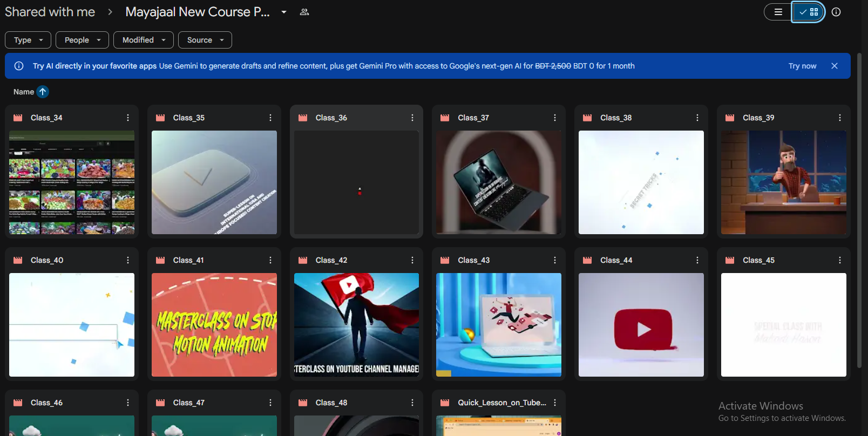The image size is (868, 436).
Task: Expand the Type filter dropdown
Action: [28, 40]
